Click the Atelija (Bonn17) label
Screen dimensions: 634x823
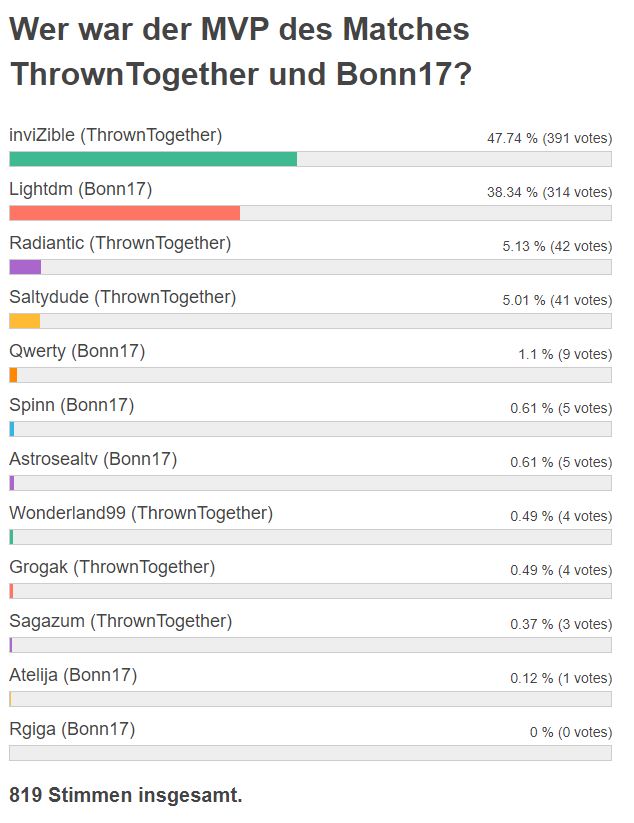(x=73, y=676)
